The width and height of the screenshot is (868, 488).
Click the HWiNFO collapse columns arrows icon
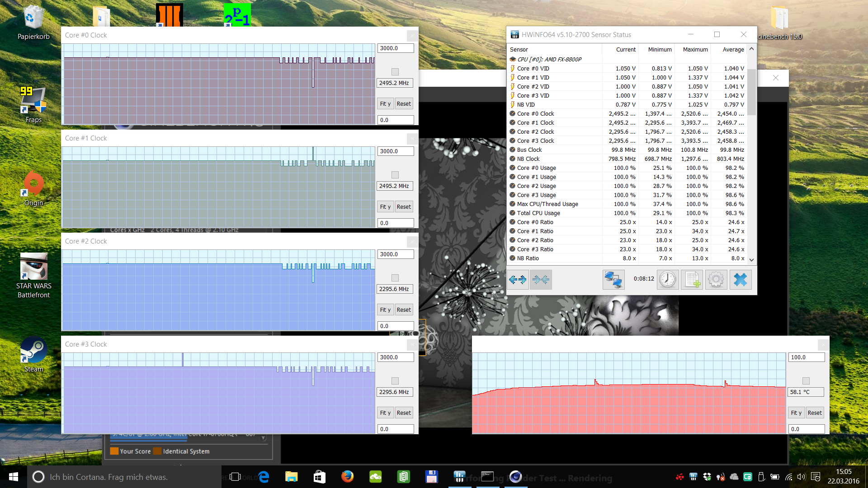(x=541, y=280)
